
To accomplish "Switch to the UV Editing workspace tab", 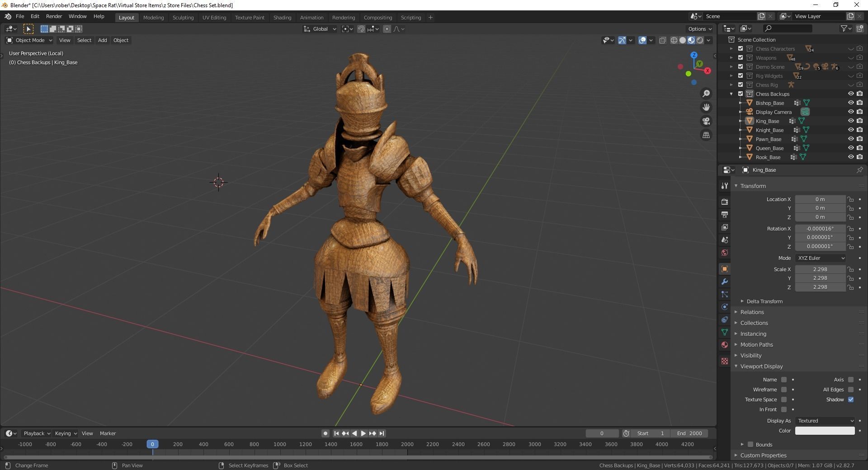I will 214,18.
